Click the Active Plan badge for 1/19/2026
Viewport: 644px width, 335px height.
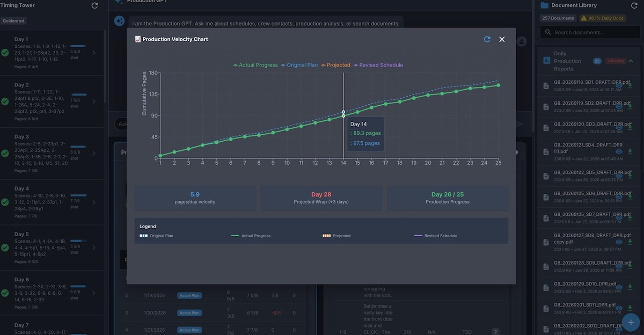[x=189, y=296]
